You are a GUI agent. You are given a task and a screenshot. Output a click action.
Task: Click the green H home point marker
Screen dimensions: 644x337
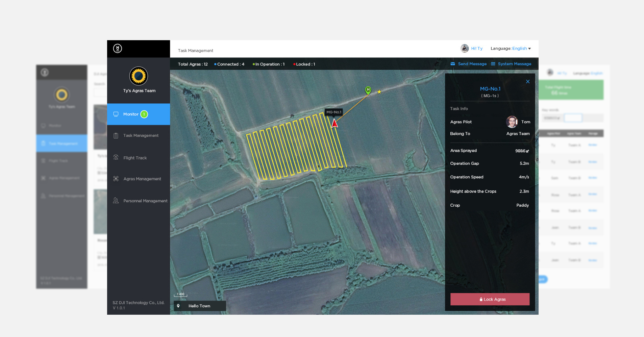[x=368, y=90]
